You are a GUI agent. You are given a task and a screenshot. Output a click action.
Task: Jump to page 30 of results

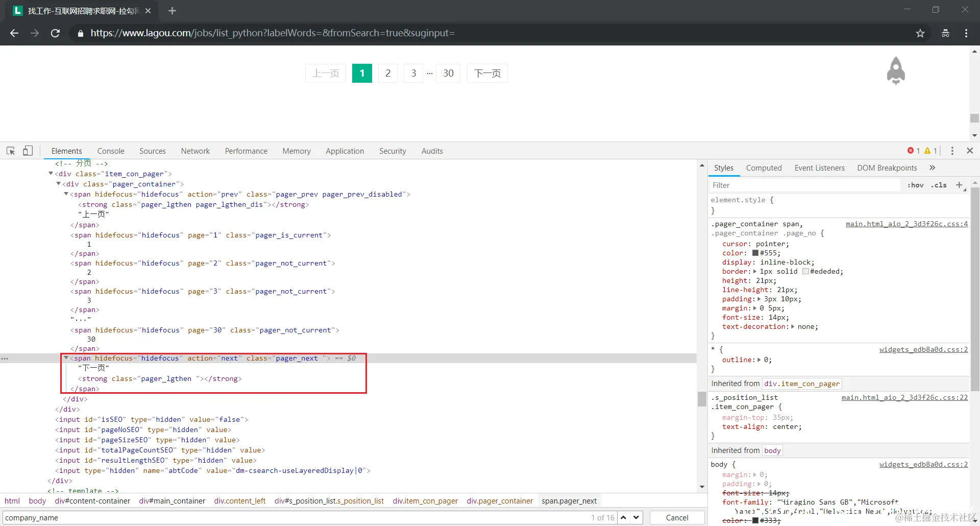point(448,73)
